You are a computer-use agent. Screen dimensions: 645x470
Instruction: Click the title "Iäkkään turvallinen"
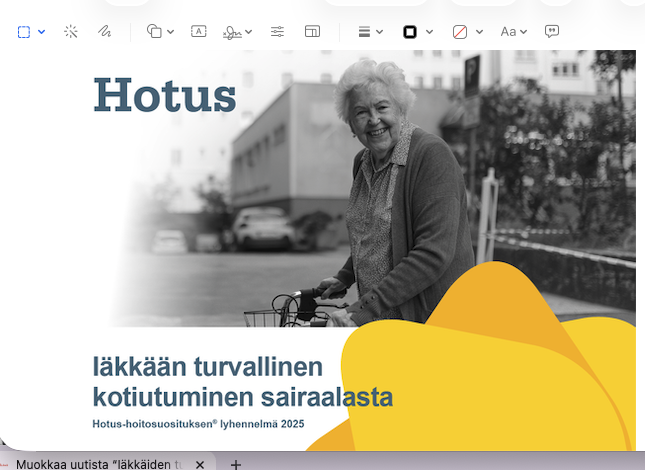click(x=208, y=366)
